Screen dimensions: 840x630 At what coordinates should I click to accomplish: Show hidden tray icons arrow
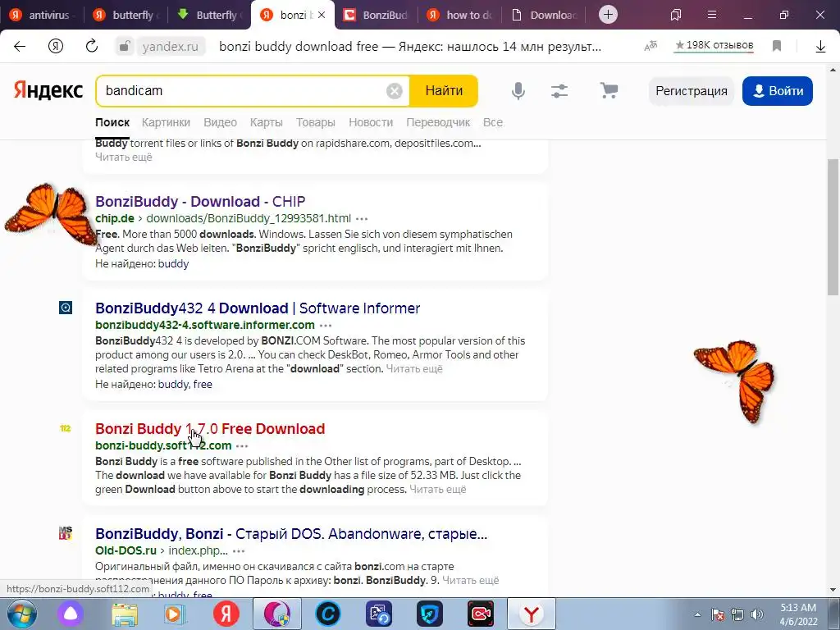point(697,614)
